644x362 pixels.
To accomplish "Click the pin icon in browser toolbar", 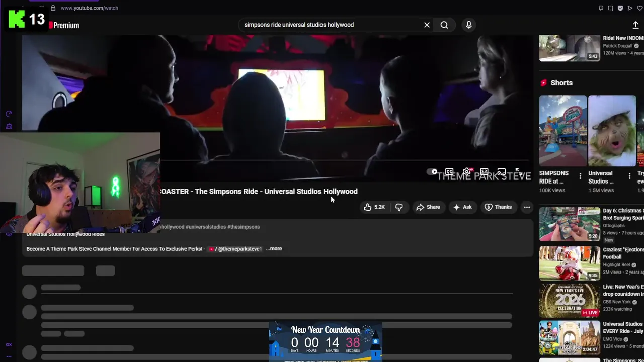I will (601, 8).
